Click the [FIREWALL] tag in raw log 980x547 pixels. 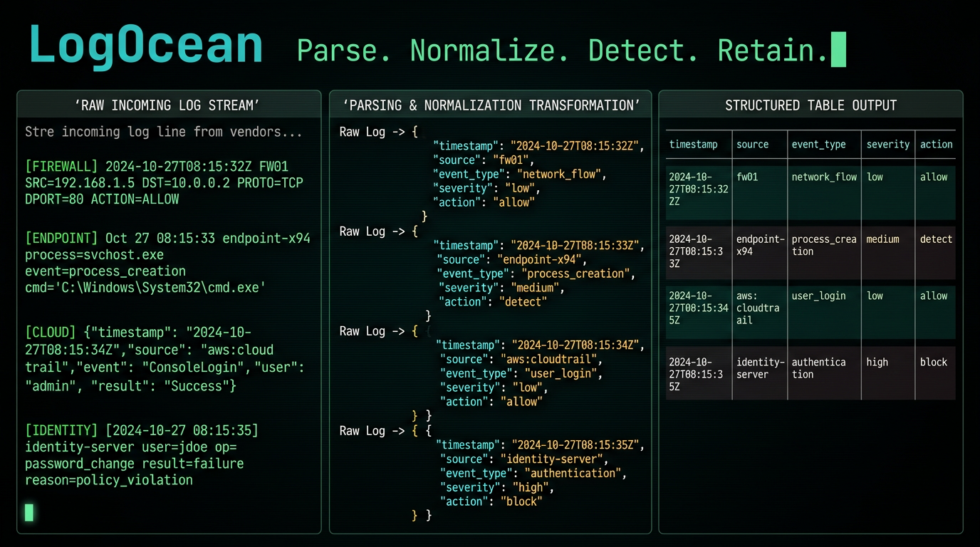pos(61,167)
